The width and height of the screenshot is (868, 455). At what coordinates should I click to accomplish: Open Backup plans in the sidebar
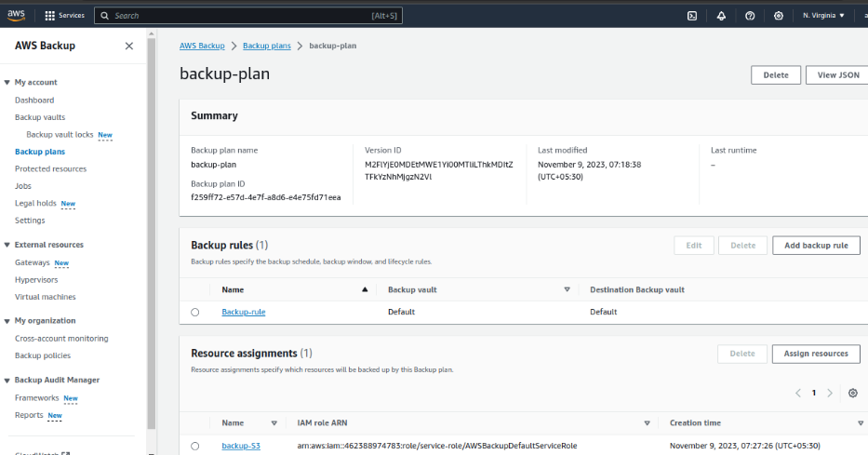pyautogui.click(x=40, y=152)
